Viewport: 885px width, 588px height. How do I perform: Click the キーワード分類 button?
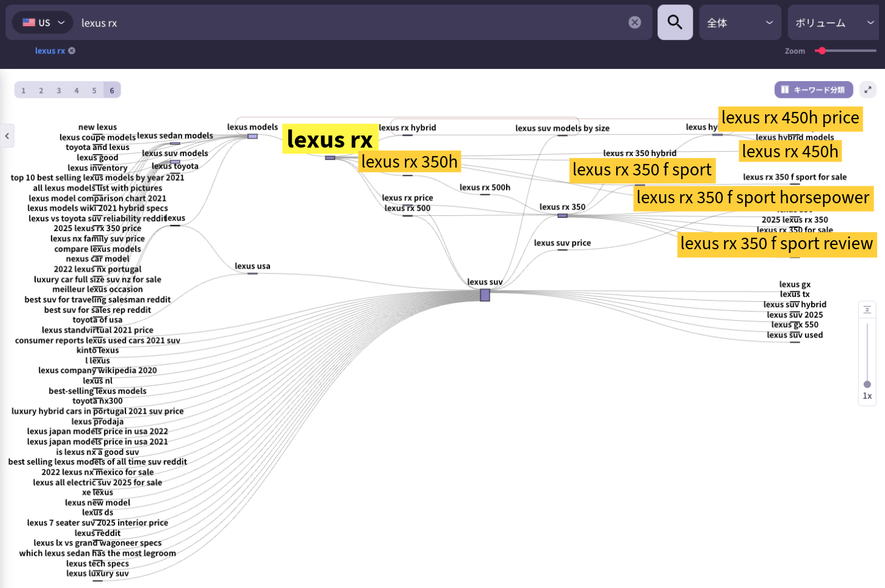click(x=814, y=90)
